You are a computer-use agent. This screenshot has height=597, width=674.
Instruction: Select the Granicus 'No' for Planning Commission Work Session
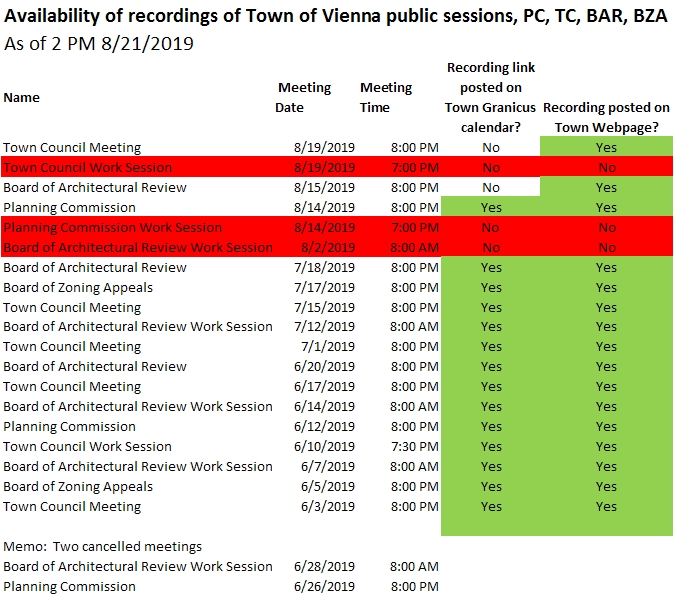coord(490,227)
